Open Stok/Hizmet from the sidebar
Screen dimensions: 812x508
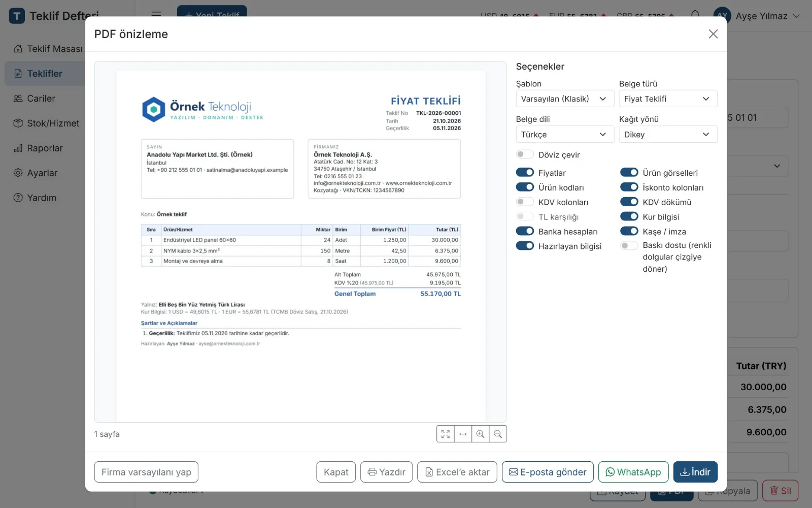tap(45, 123)
